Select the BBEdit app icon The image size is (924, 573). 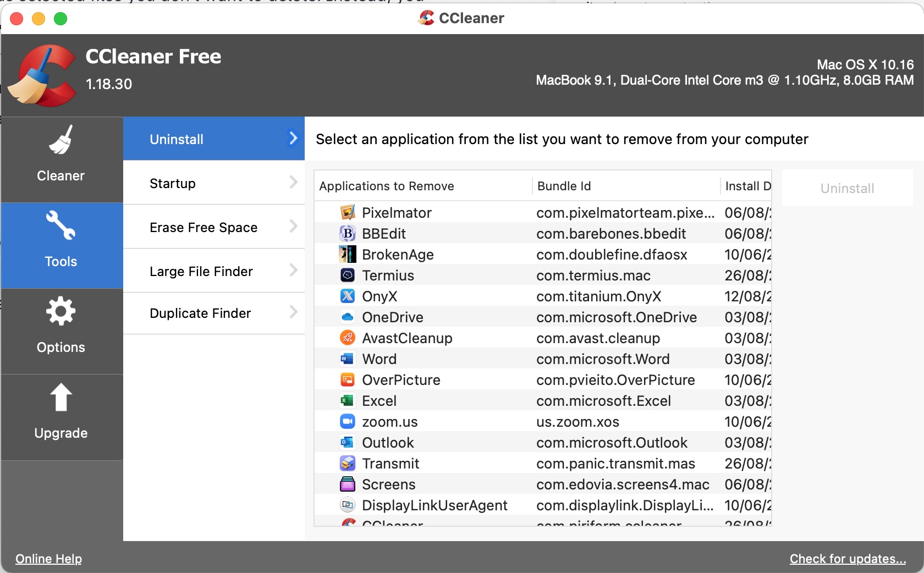click(x=348, y=233)
